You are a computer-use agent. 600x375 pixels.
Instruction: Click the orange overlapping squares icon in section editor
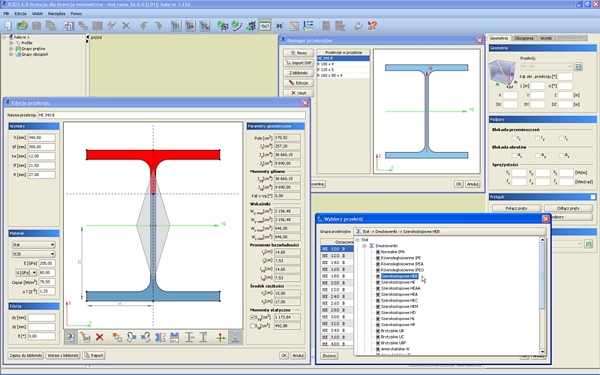[117, 337]
